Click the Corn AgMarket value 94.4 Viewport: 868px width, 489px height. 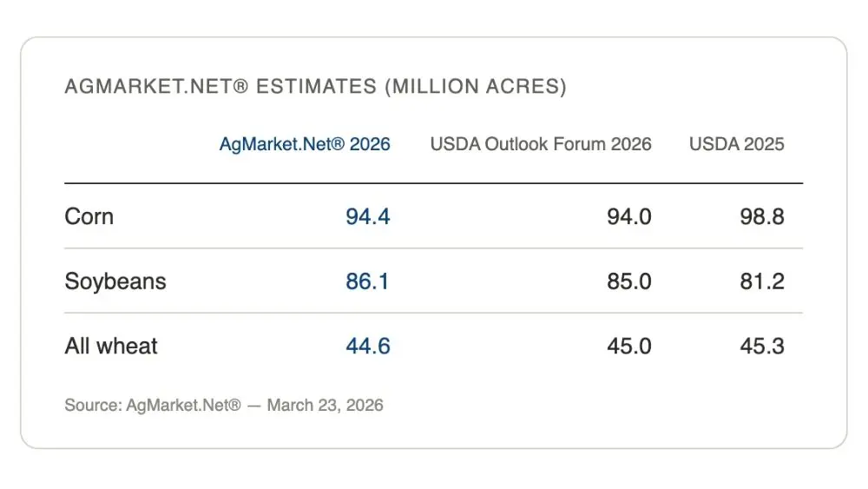(368, 216)
